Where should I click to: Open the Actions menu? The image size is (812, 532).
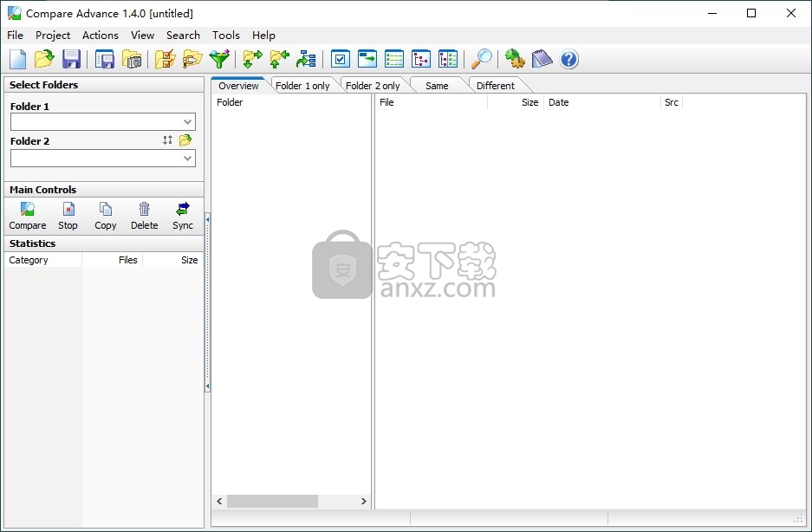[x=101, y=36]
